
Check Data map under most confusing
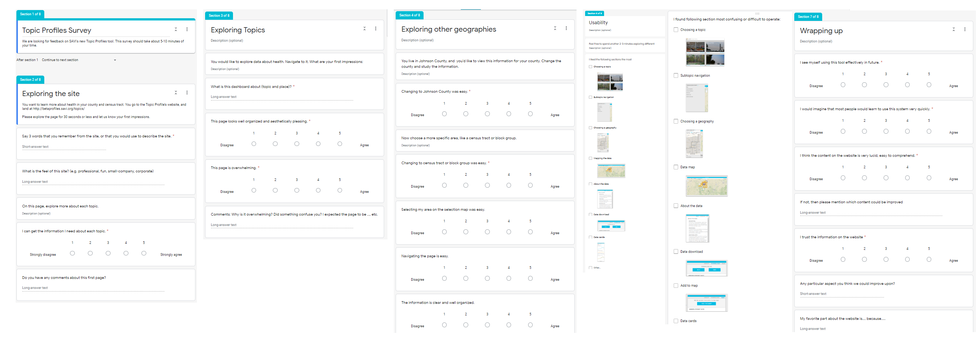click(676, 167)
